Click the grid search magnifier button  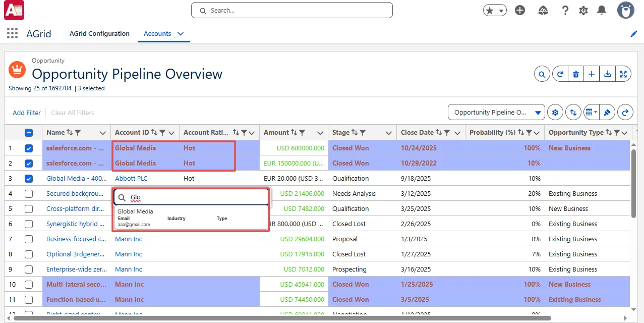point(542,74)
